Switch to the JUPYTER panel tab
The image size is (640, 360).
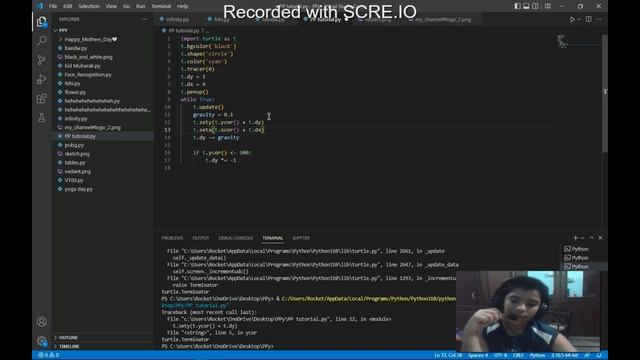(x=301, y=238)
